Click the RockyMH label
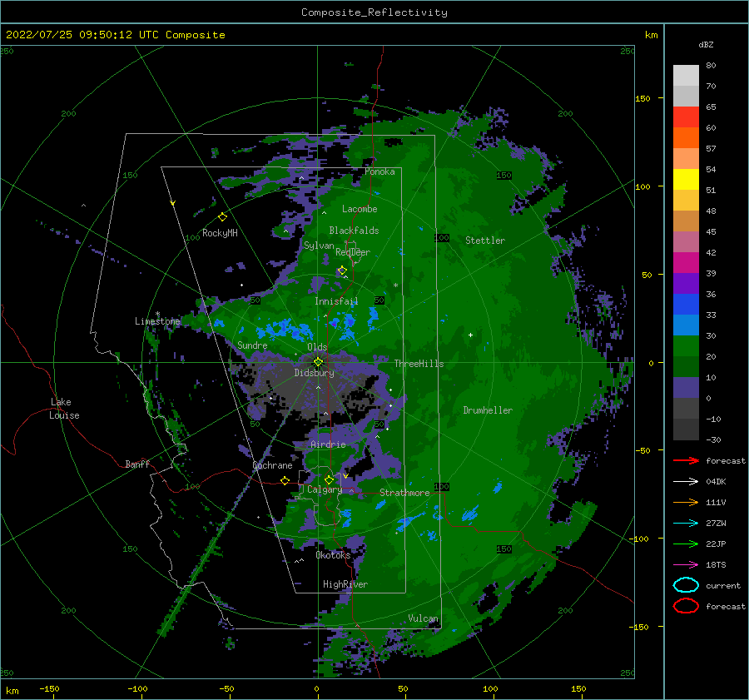The width and height of the screenshot is (749, 700). (x=220, y=233)
